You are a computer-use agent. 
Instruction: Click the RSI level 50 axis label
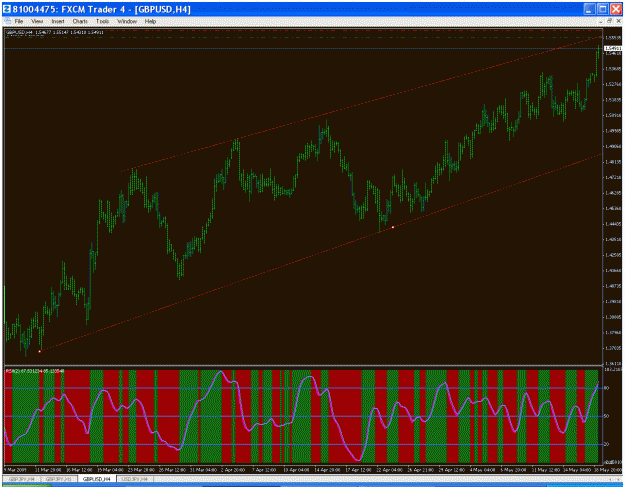607,416
